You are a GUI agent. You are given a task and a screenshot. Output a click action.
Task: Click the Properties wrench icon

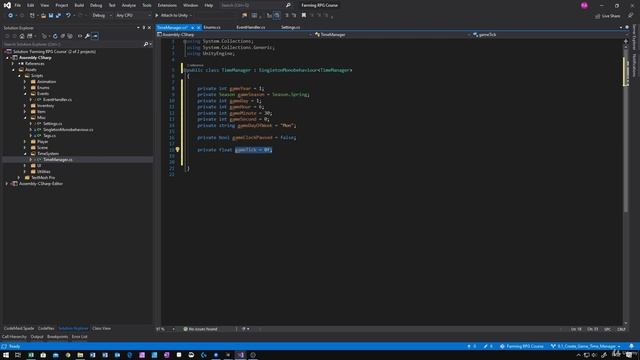[x=87, y=36]
